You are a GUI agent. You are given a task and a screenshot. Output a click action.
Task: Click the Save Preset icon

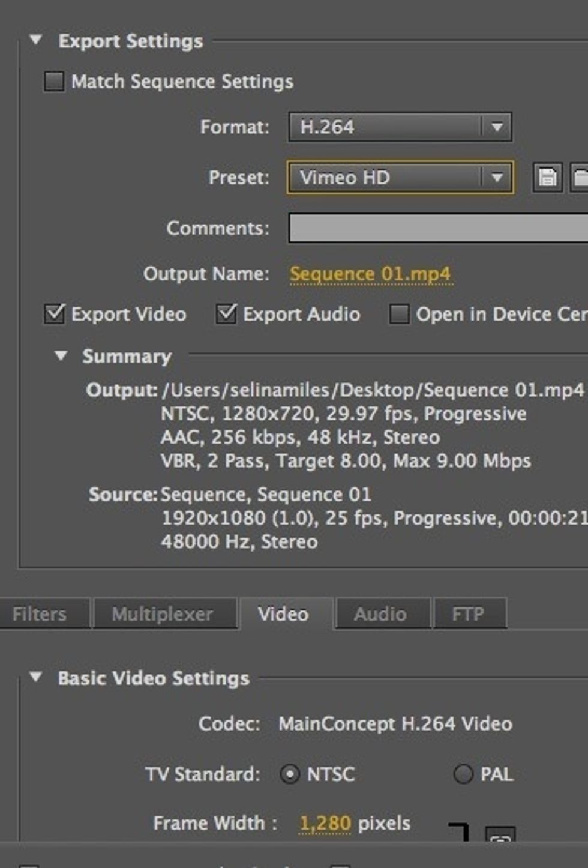(x=547, y=178)
